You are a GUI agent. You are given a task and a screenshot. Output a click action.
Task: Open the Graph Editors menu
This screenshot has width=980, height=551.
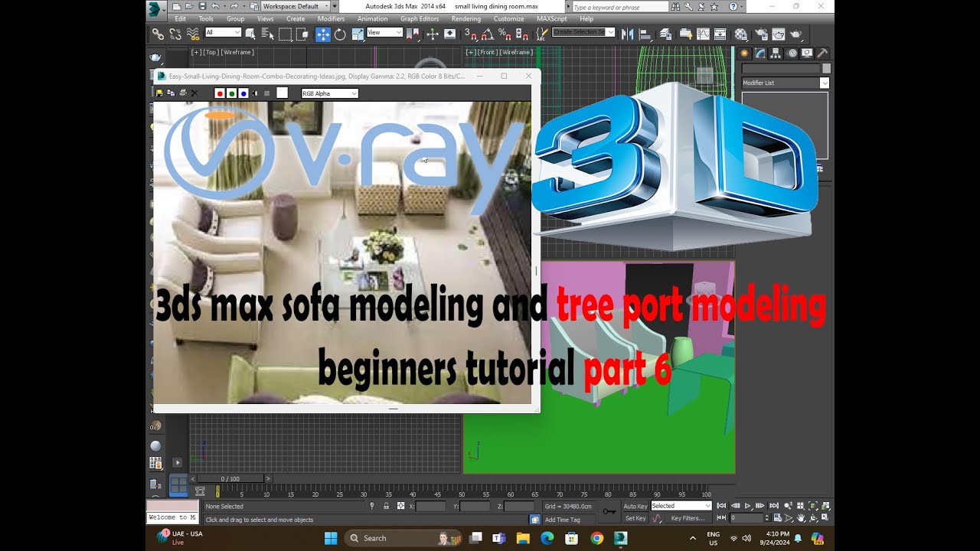pos(420,18)
